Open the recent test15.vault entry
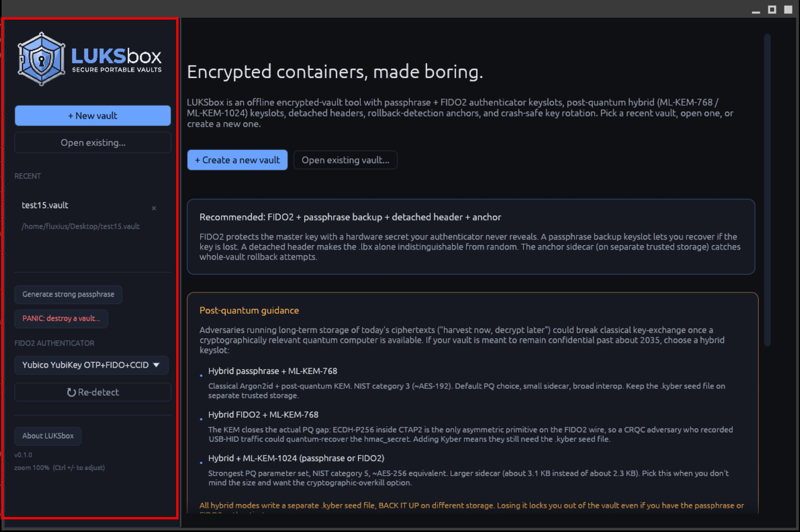The height and width of the screenshot is (532, 800). (45, 205)
